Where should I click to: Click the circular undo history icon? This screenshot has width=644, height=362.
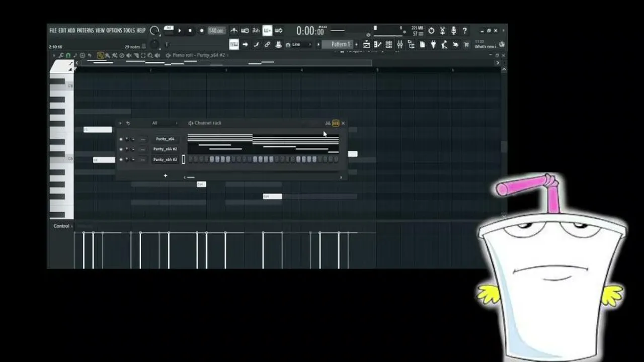(x=431, y=31)
